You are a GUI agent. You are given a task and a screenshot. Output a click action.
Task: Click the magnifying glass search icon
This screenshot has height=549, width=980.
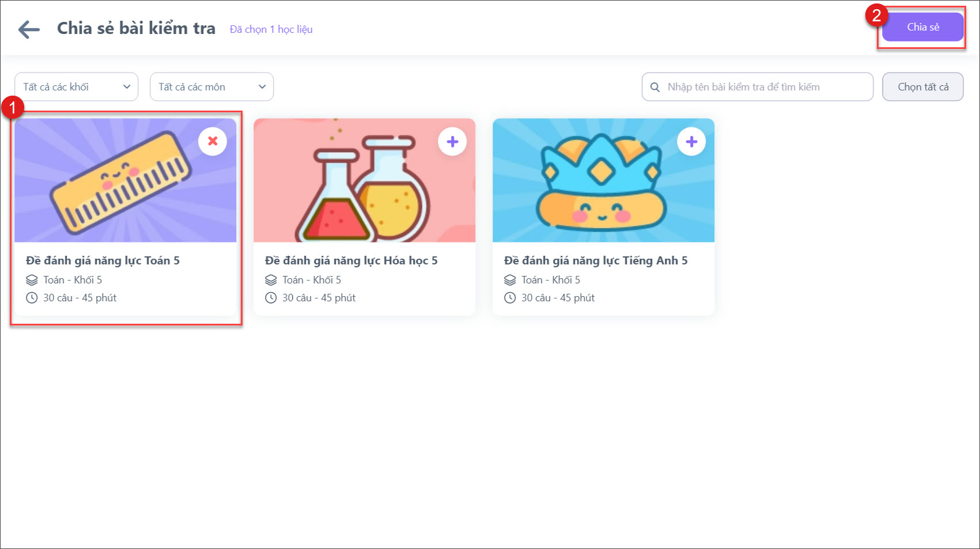point(655,88)
